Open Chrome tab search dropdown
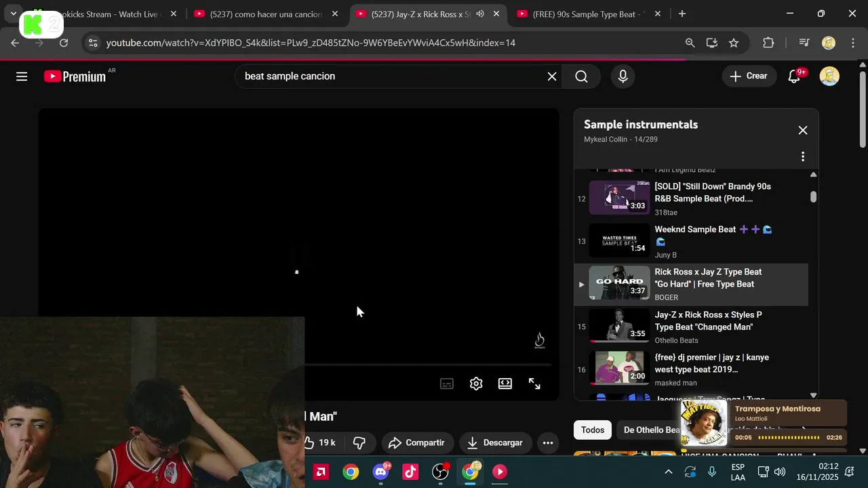 [13, 14]
